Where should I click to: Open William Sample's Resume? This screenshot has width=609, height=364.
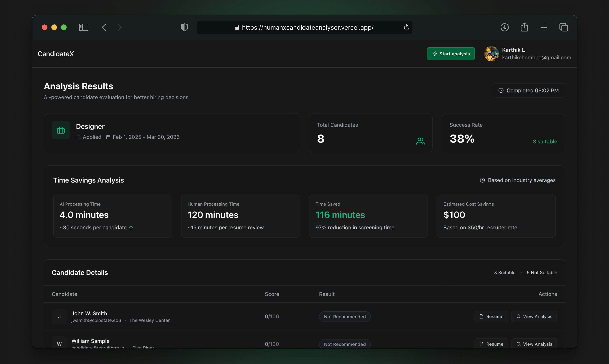(x=491, y=344)
